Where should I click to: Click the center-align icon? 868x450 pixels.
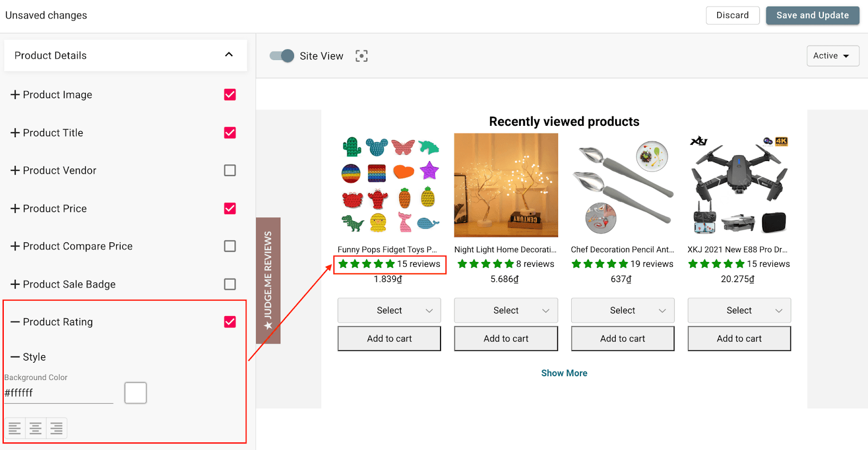pyautogui.click(x=35, y=428)
